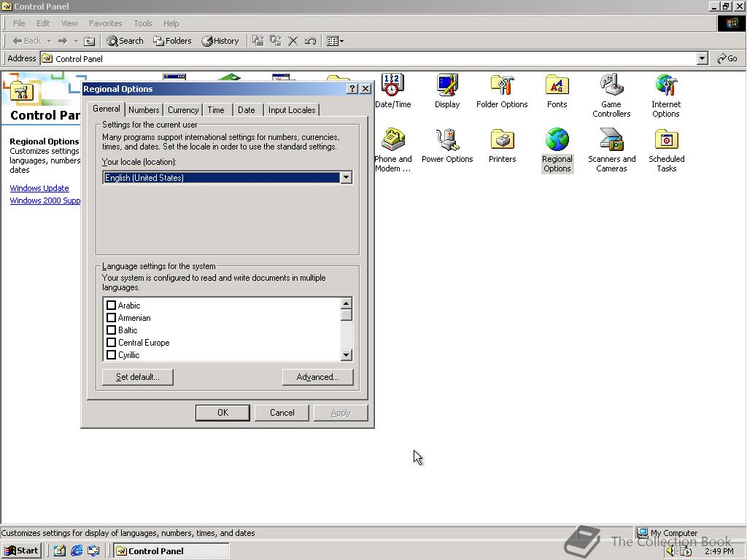Switch to the Time tab
747x560 pixels.
point(216,110)
